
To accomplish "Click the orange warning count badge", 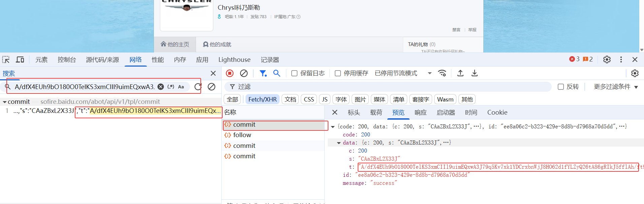I will coord(588,59).
